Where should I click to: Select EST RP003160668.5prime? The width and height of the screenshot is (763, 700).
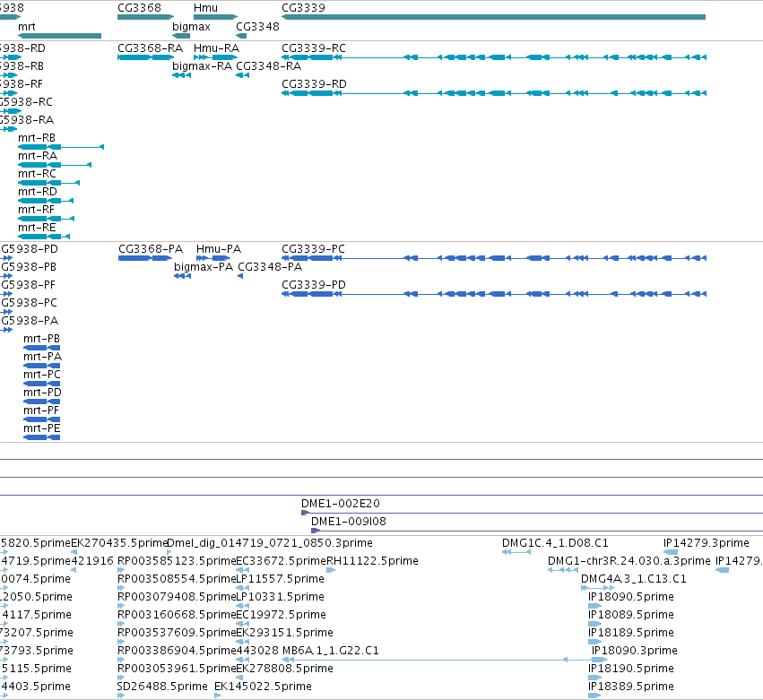pos(121,624)
